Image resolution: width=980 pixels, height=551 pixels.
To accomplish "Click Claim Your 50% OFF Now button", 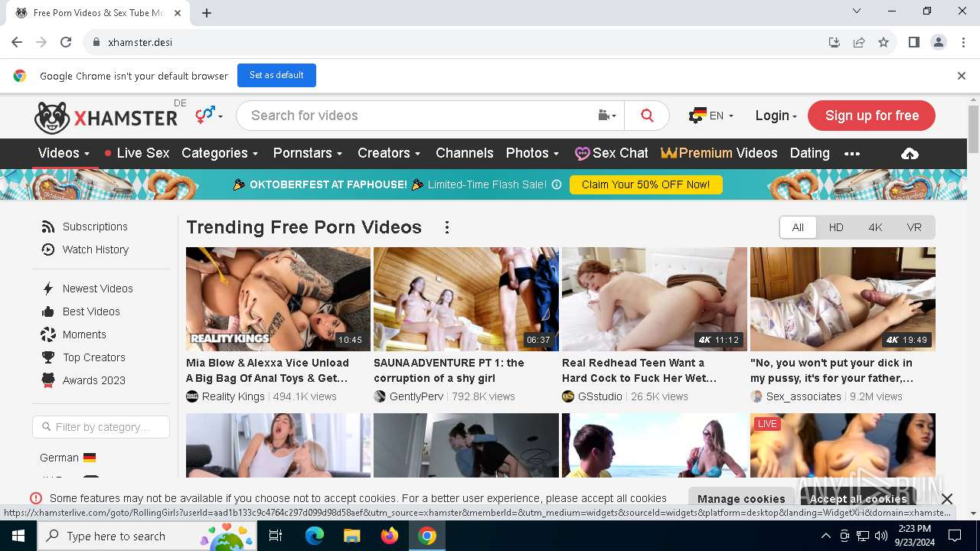I will point(645,184).
